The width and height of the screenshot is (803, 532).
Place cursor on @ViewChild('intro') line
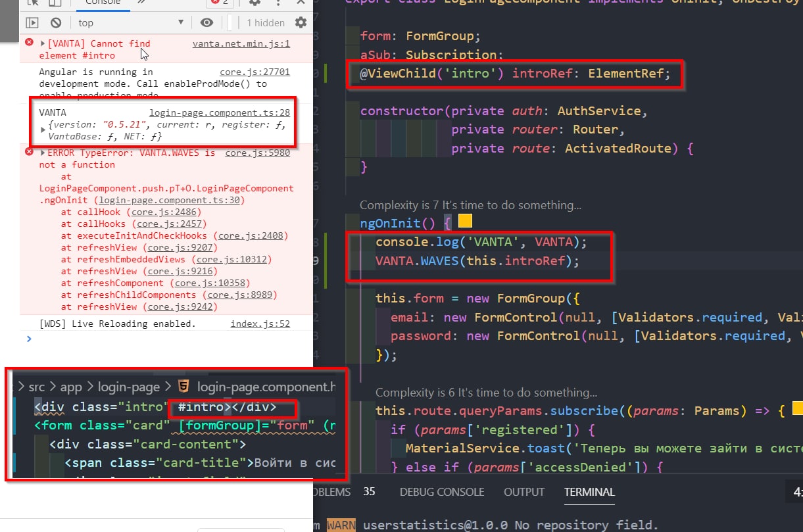515,74
